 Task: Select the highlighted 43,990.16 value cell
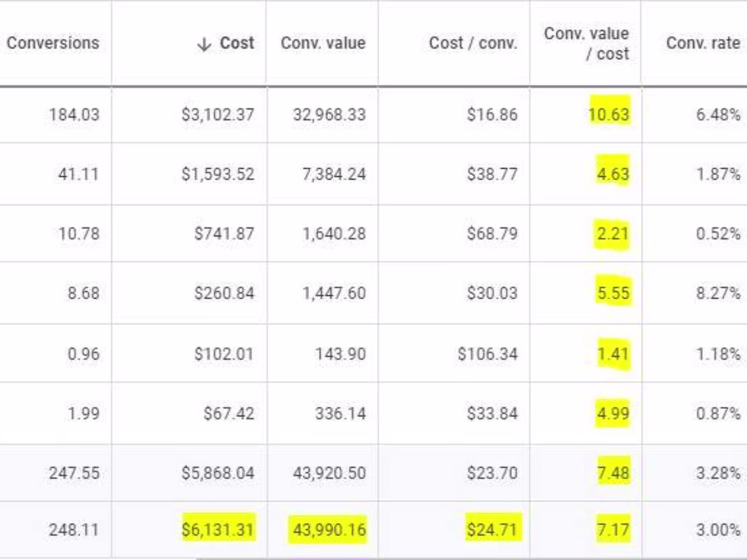tap(329, 529)
